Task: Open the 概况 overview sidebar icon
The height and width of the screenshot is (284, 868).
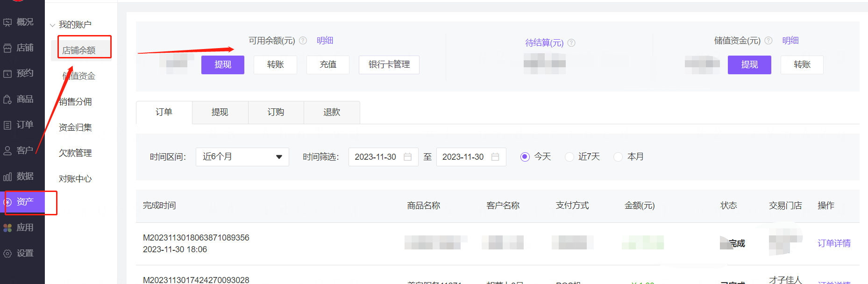Action: coord(7,22)
